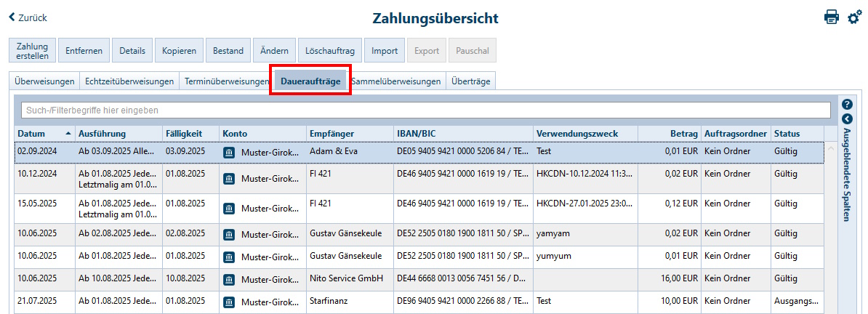Open settings via the gears icon
Image resolution: width=868 pixels, height=314 pixels.
[x=855, y=17]
